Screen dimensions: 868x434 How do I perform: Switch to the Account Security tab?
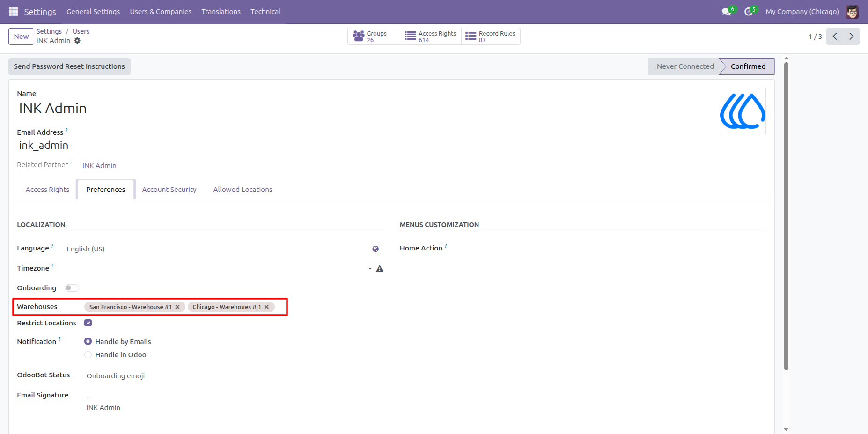[x=169, y=190]
